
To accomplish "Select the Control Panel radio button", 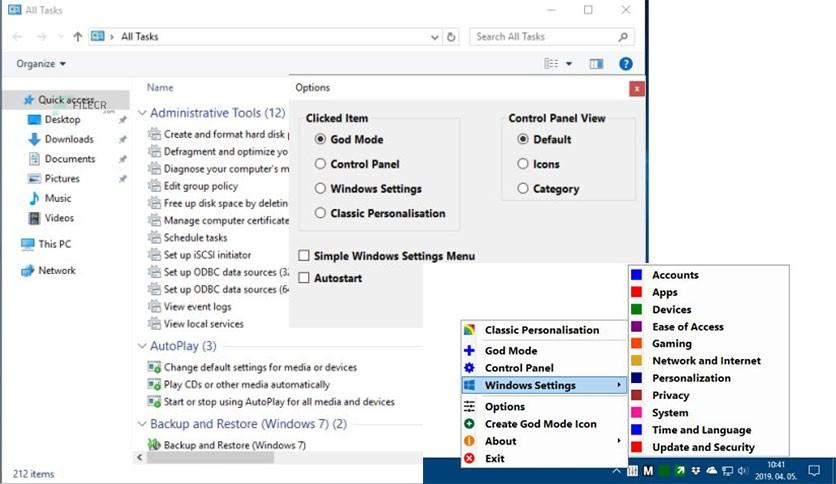I will click(320, 164).
